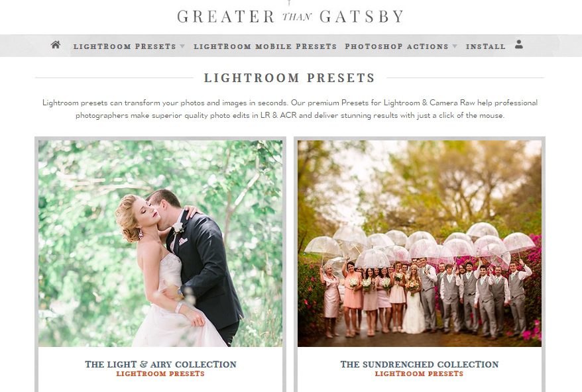
Task: Click the Lightroom Presets page heading
Action: 290,78
